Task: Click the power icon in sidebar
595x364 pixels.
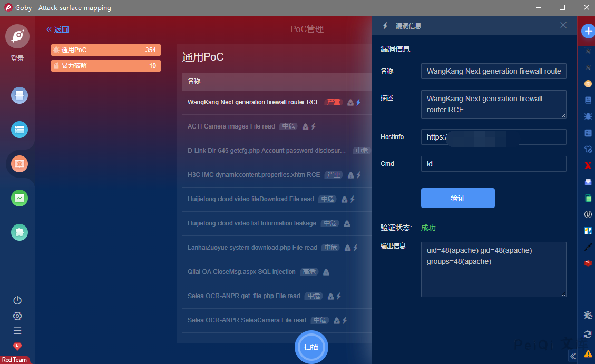Action: [17, 300]
